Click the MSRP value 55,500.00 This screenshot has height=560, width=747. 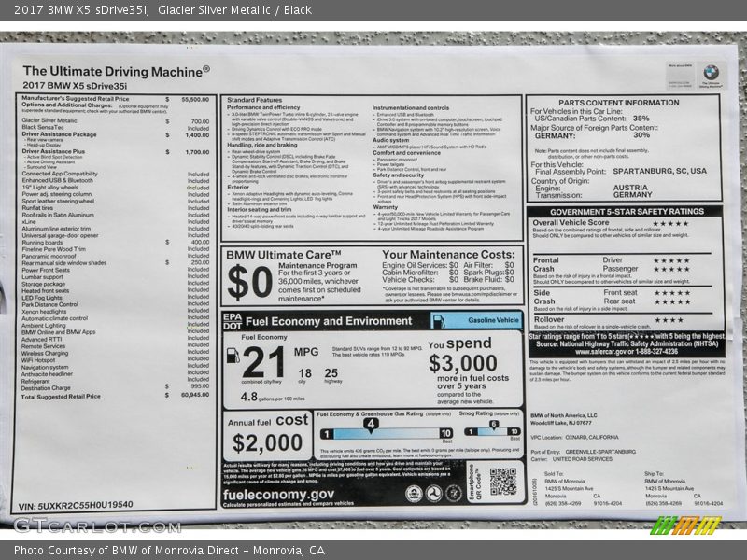point(195,100)
